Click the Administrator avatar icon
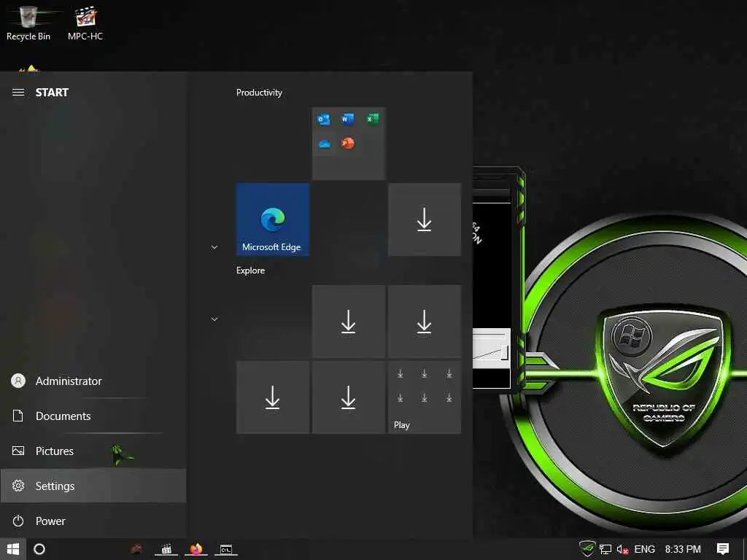Screen dimensions: 747x560 coord(18,381)
